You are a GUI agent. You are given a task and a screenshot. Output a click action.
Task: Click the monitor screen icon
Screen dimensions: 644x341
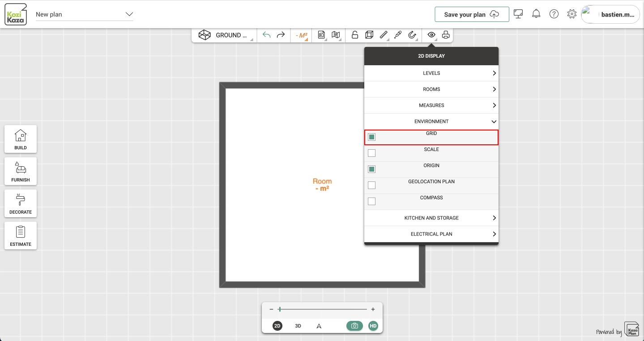[518, 14]
